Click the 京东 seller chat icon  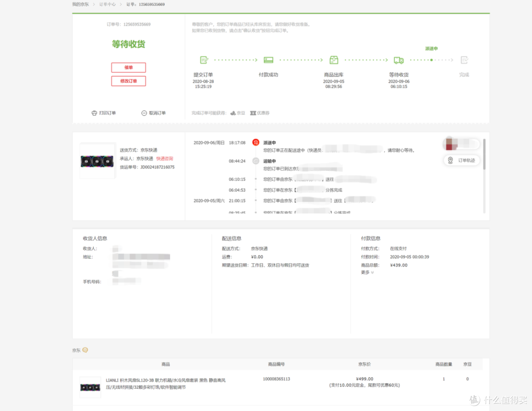85,350
